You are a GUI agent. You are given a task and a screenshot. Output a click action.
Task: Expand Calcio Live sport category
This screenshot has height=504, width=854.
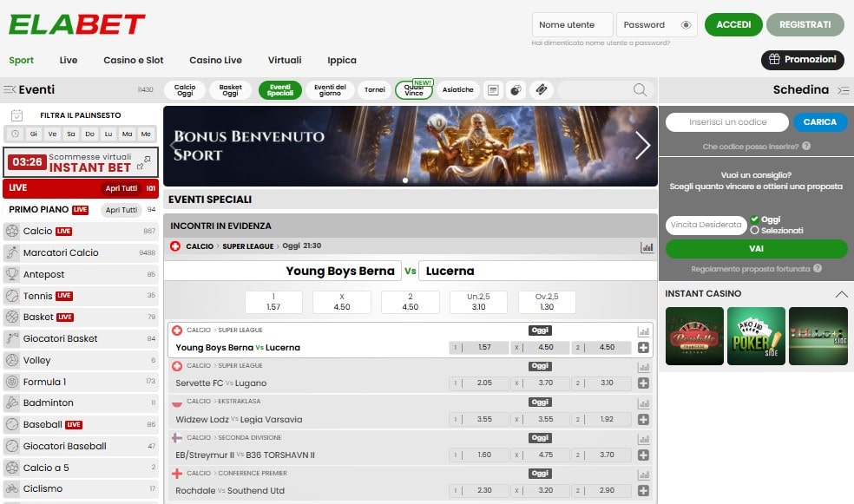pos(81,232)
